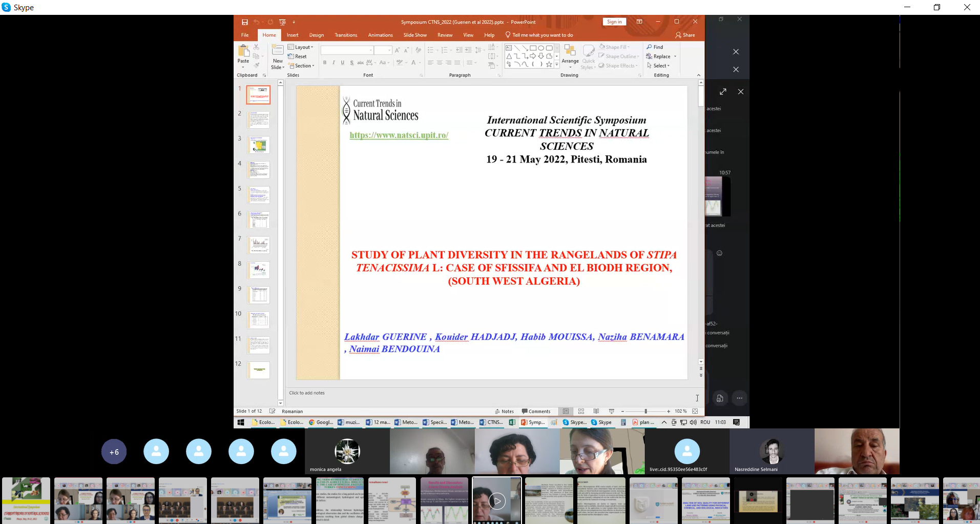980x524 pixels.
Task: Open the Shape Effects dropdown
Action: pos(618,66)
